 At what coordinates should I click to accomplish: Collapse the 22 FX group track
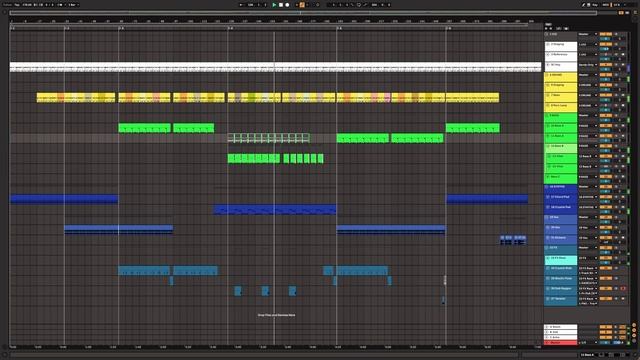coord(547,248)
